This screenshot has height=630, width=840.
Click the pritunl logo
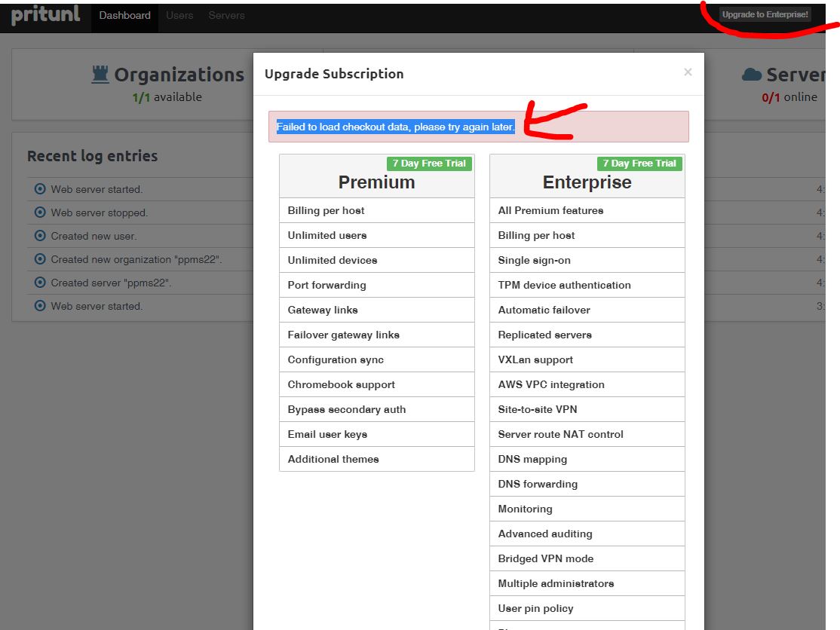tap(45, 15)
